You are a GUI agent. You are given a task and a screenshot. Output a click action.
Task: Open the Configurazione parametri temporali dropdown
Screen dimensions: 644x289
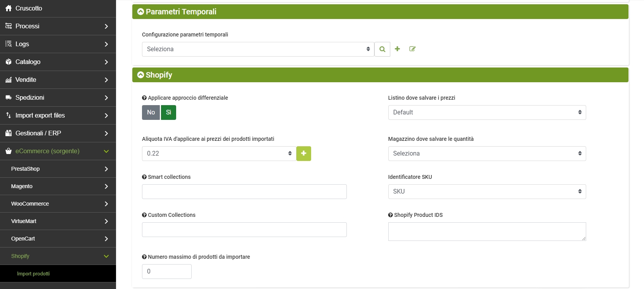258,49
